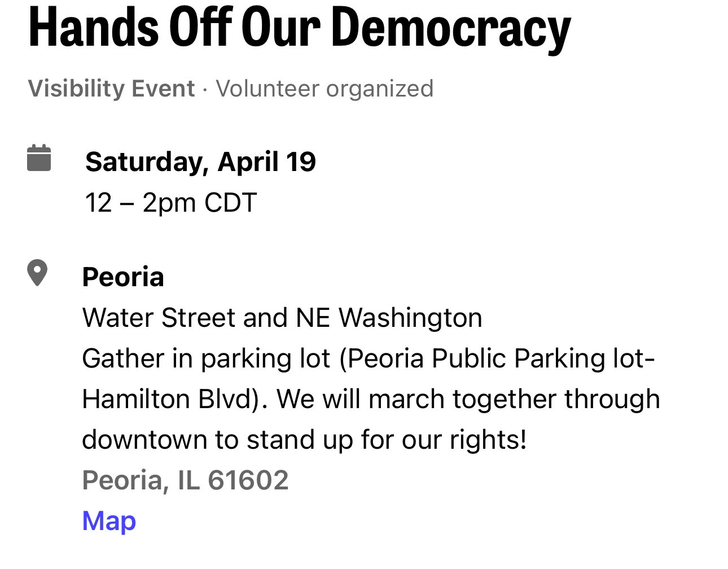
Task: Click the Hands Off Our Democracy title
Action: tap(300, 27)
